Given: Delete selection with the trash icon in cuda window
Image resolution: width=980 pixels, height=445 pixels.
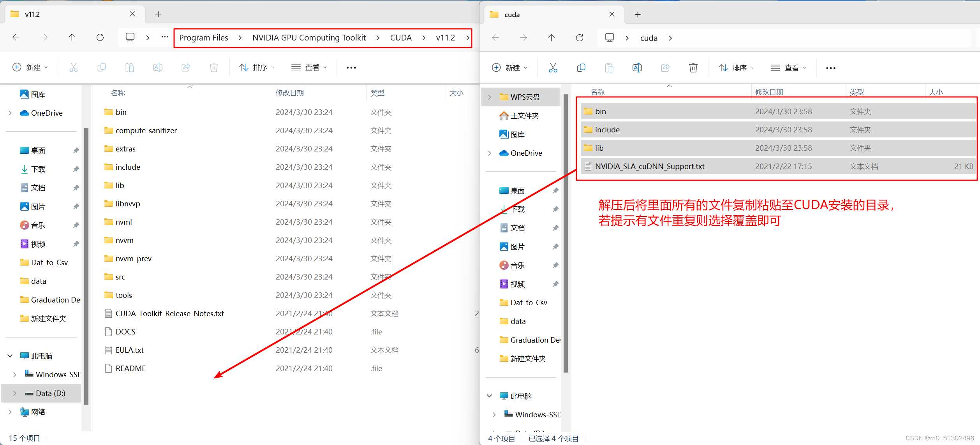Looking at the screenshot, I should (x=693, y=67).
